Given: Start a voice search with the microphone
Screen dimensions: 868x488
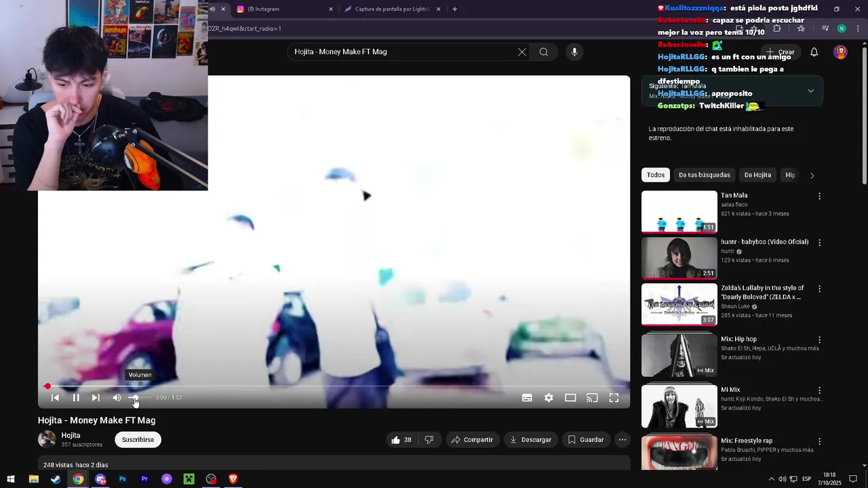Looking at the screenshot, I should (x=574, y=52).
